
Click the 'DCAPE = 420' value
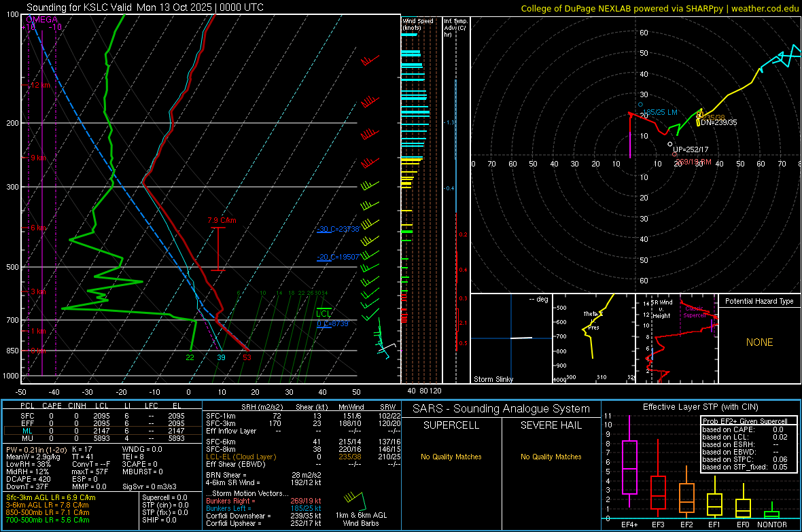[29, 479]
